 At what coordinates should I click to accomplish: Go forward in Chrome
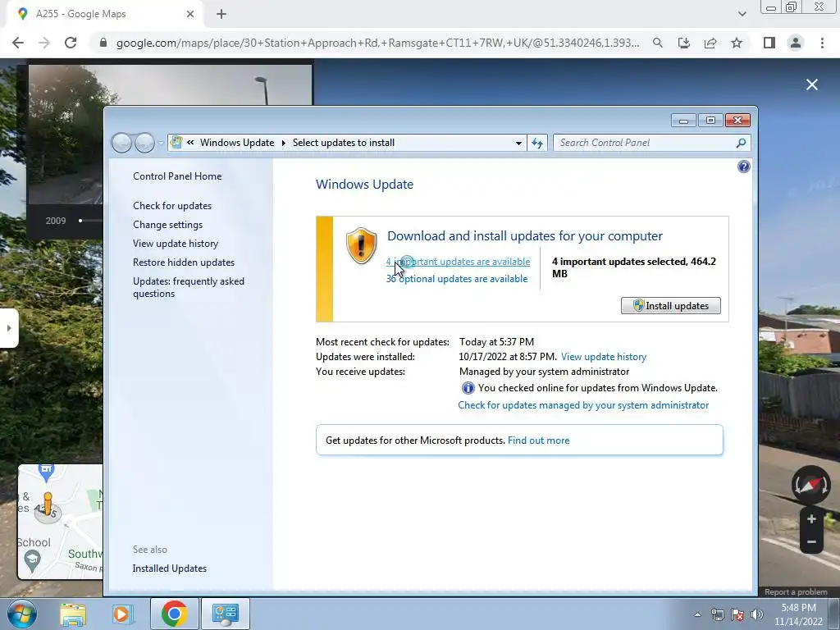(x=44, y=43)
